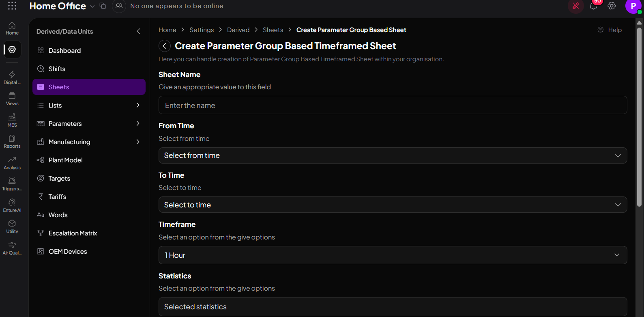Expand the Parameters submenu arrow

pos(138,123)
